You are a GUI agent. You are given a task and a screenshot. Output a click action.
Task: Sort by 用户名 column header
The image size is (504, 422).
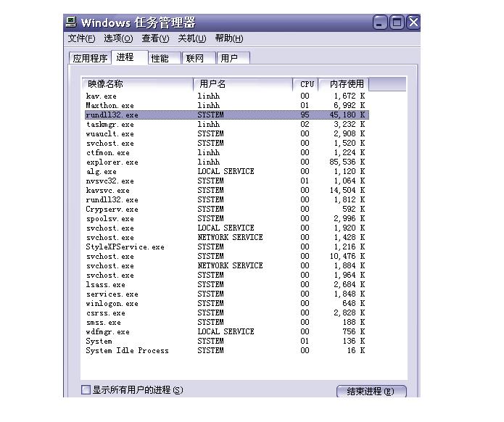coord(243,84)
